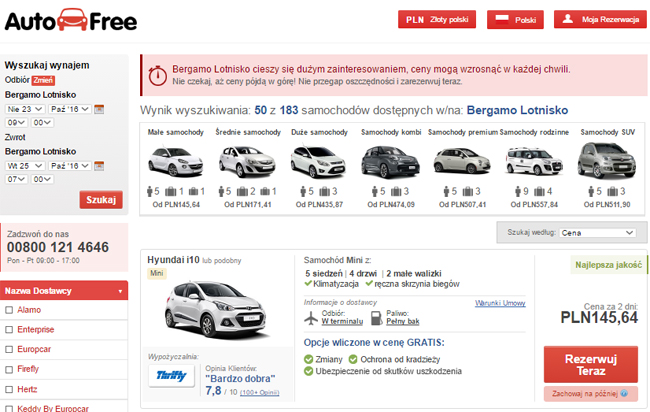Viewport: 650px width, 412px height.
Task: Check the Firefly supplier checkbox
Action: (x=9, y=369)
